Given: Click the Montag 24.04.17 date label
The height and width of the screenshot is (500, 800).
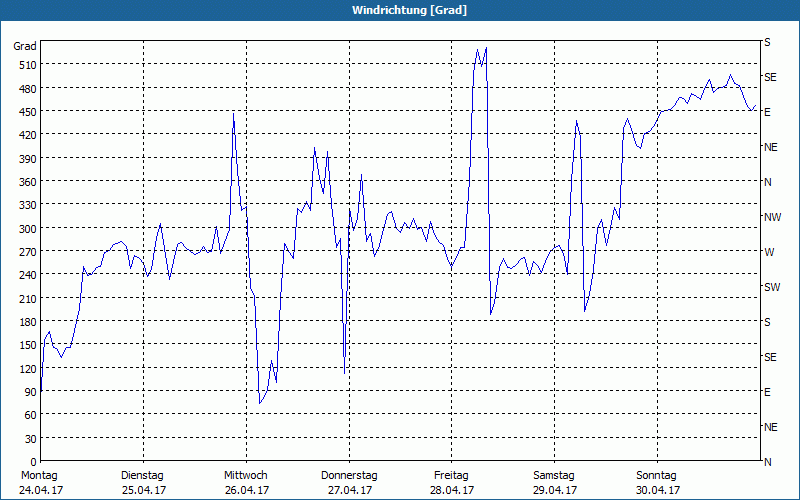Looking at the screenshot, I should tap(41, 483).
